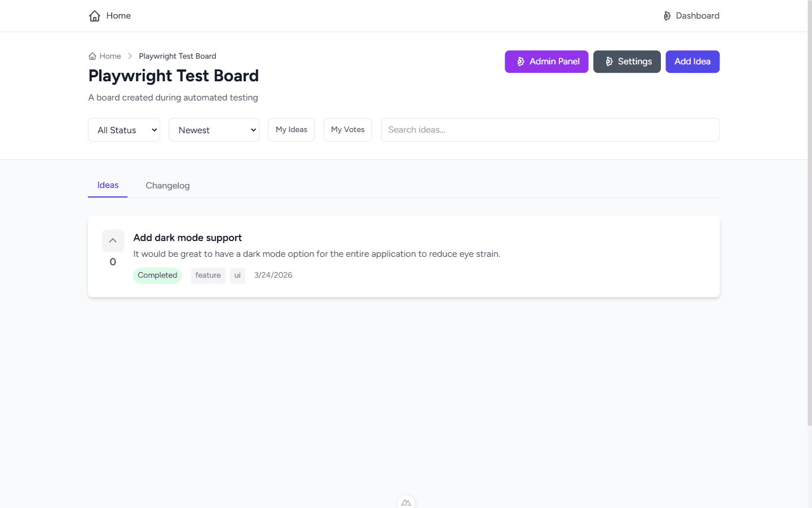Open the Admin Panel

point(546,62)
